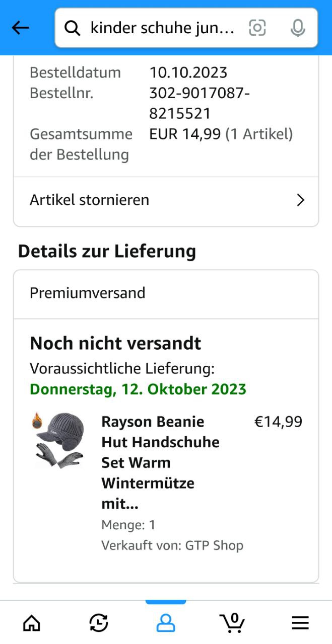Go to the Home tab
Viewport: 332px width, 644px height.
tap(32, 623)
